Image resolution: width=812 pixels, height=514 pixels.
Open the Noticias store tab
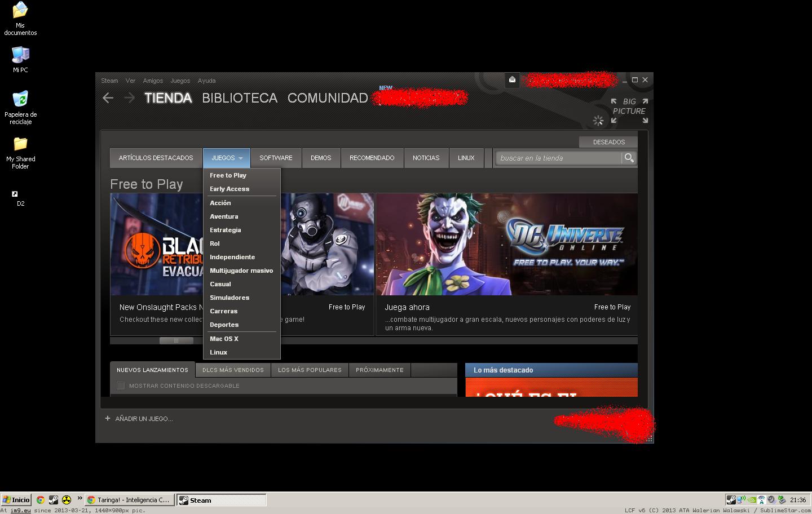426,158
